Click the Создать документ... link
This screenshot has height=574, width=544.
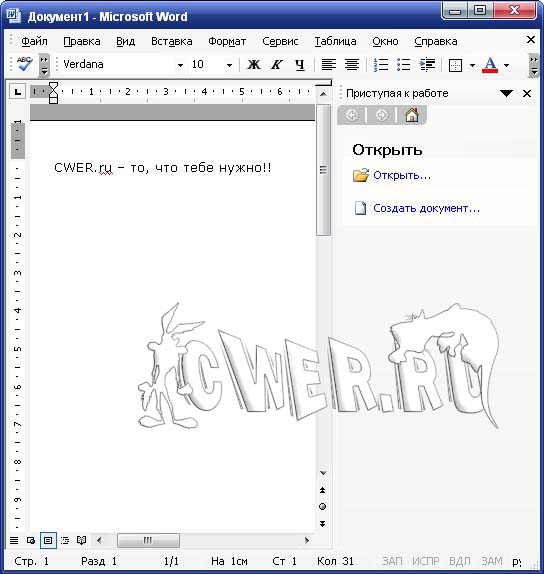pos(426,208)
